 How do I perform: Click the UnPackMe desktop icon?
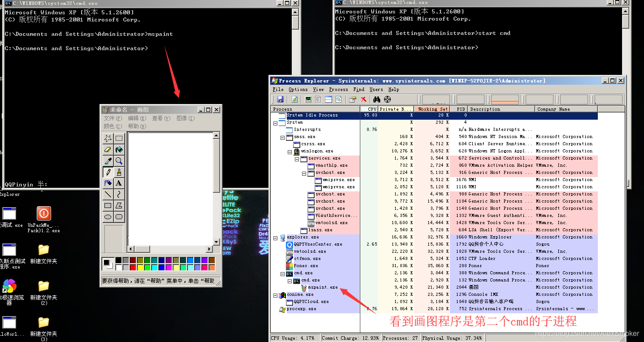click(43, 220)
